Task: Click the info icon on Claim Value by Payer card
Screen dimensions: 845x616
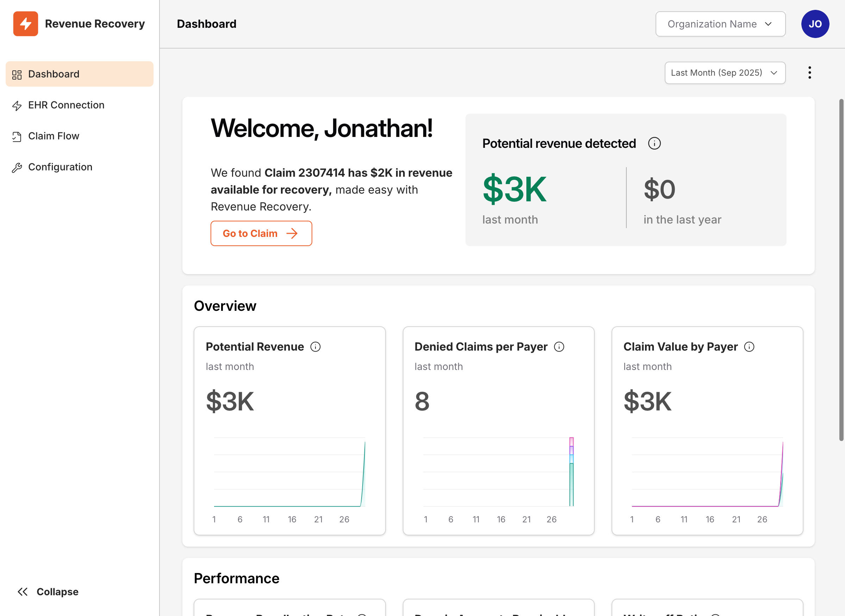Action: (750, 346)
